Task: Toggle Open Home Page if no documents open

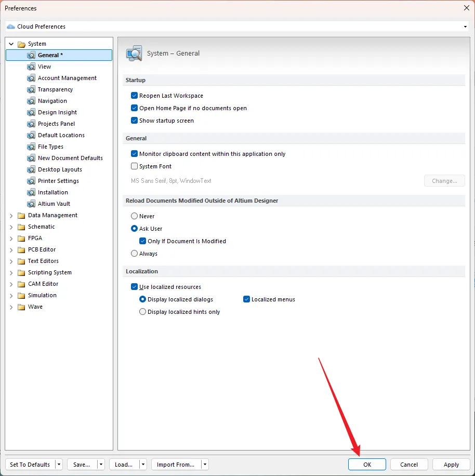Action: click(x=134, y=108)
